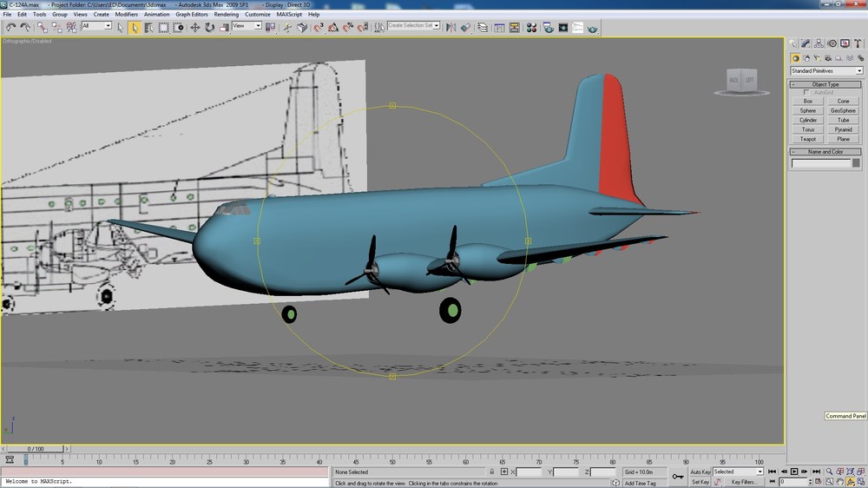Viewport: 868px width, 488px height.
Task: Enable the AutoGrid checkbox
Action: pyautogui.click(x=806, y=93)
